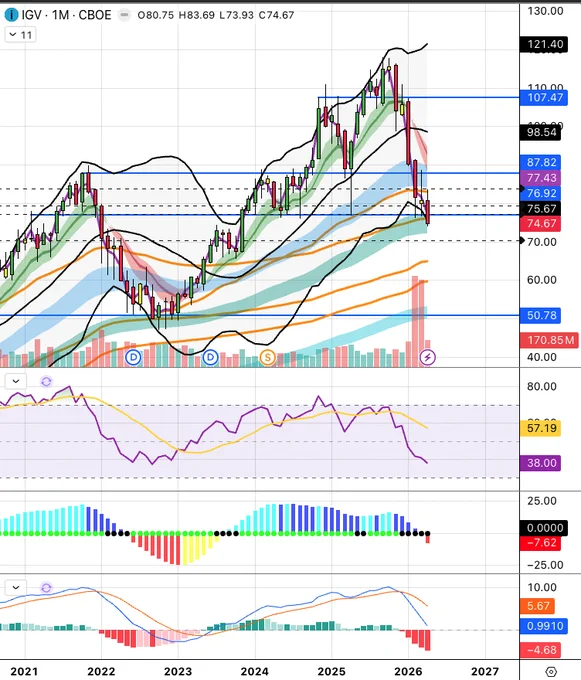Click the 2022 time axis label

coord(101,671)
